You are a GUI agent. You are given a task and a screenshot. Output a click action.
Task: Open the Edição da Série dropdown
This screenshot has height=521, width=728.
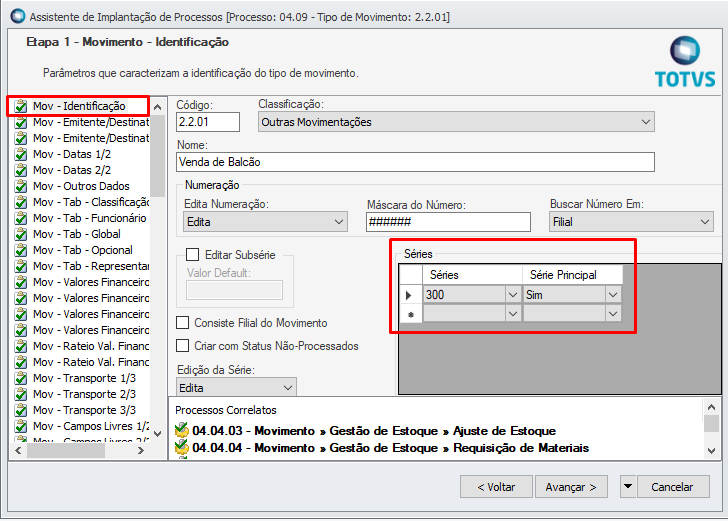click(288, 388)
